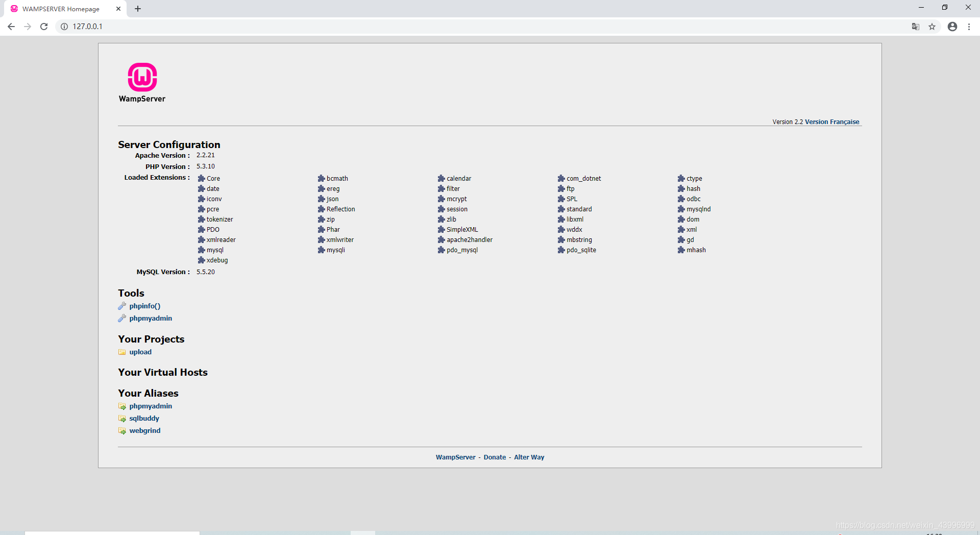980x535 pixels.
Task: Click the libxml extension text
Action: (575, 219)
